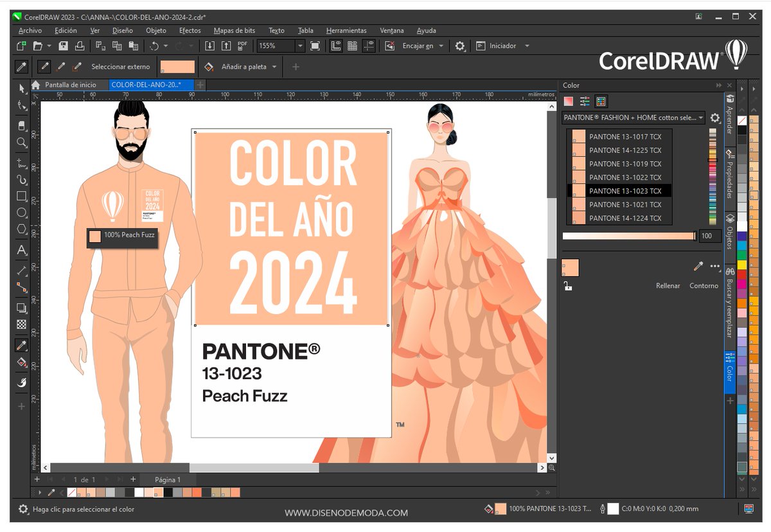Select the Parallel Dimension tool
The image size is (771, 532).
click(22, 270)
